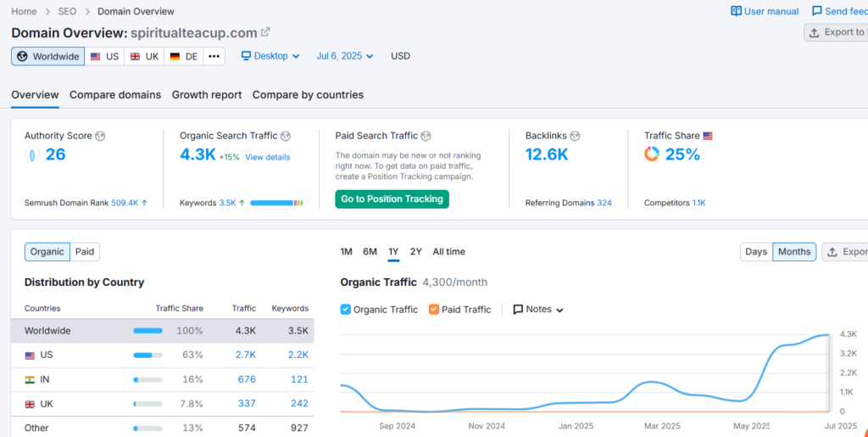Select the 1Y chart range
Screen dimensions: 868x437
(x=393, y=251)
